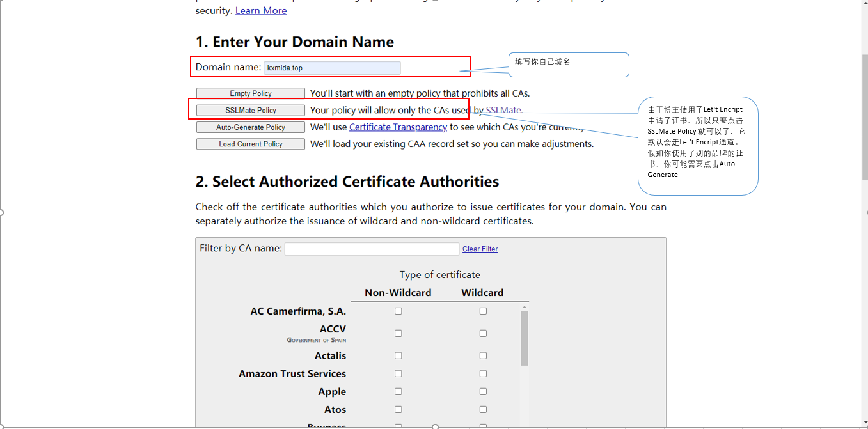Open the Learn More link

pos(261,10)
